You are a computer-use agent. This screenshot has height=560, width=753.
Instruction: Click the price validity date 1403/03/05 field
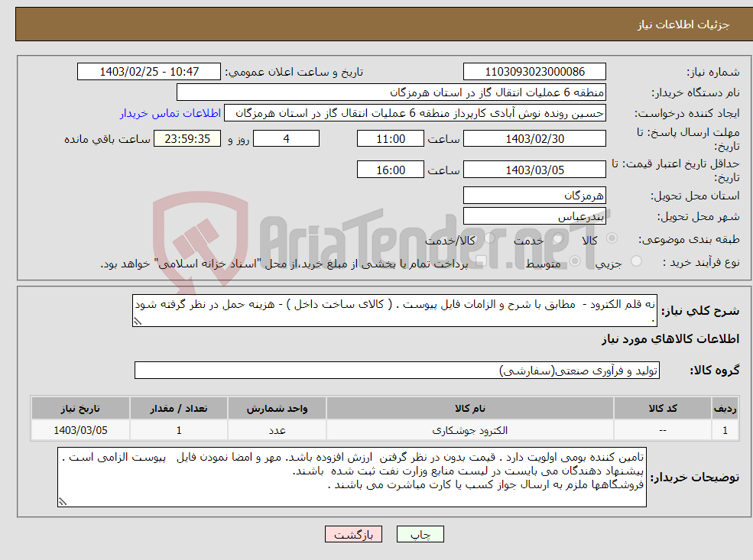[534, 170]
